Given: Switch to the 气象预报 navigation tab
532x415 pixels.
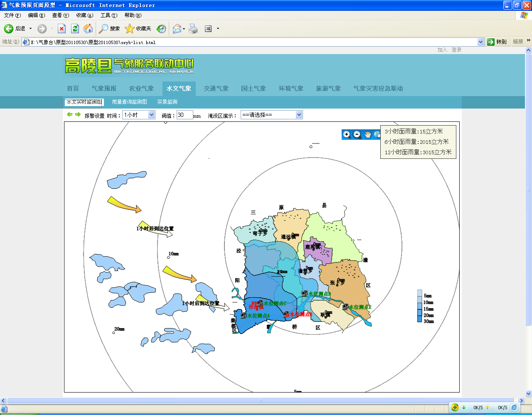Looking at the screenshot, I should click(104, 88).
